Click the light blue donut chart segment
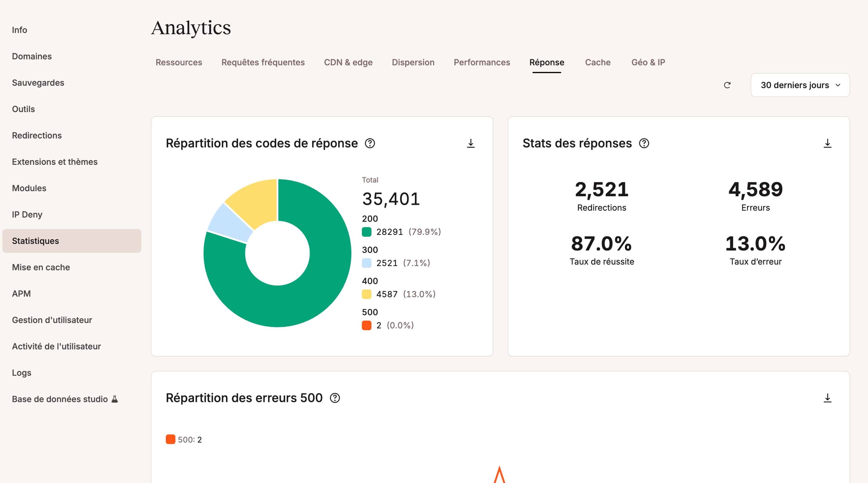The height and width of the screenshot is (483, 868). click(x=229, y=223)
